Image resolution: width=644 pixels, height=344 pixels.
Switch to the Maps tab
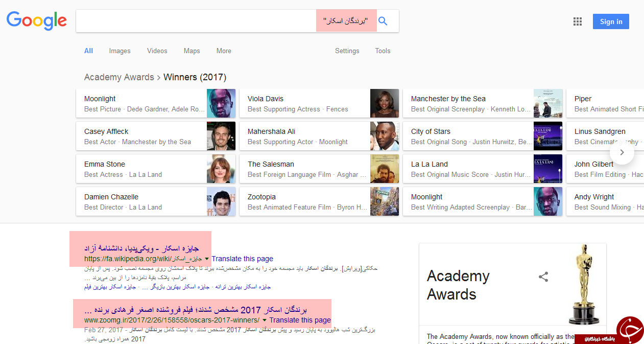192,51
